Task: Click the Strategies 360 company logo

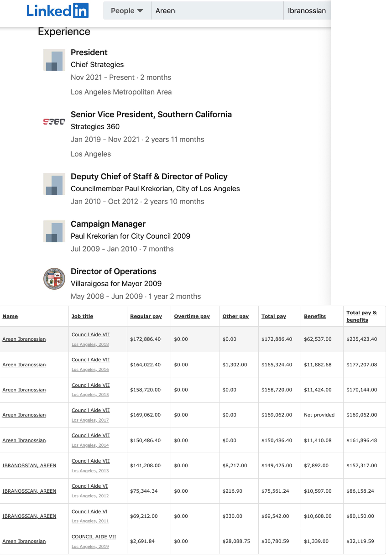Action: (54, 122)
